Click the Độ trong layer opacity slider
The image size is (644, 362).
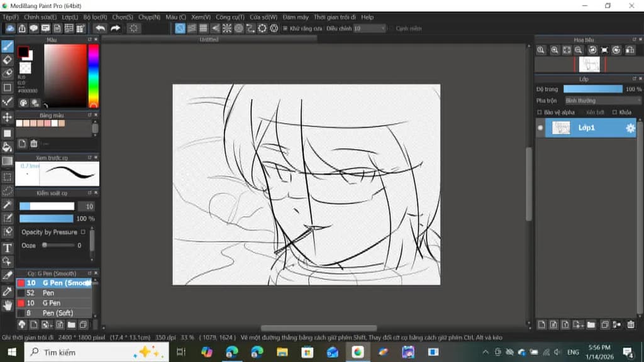(592, 89)
